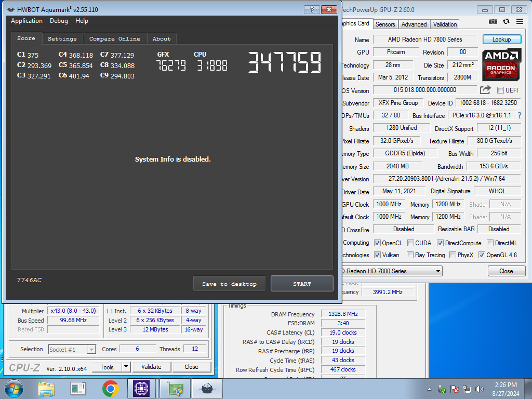Open the Windows Start button
This screenshot has width=532, height=399.
(14, 389)
